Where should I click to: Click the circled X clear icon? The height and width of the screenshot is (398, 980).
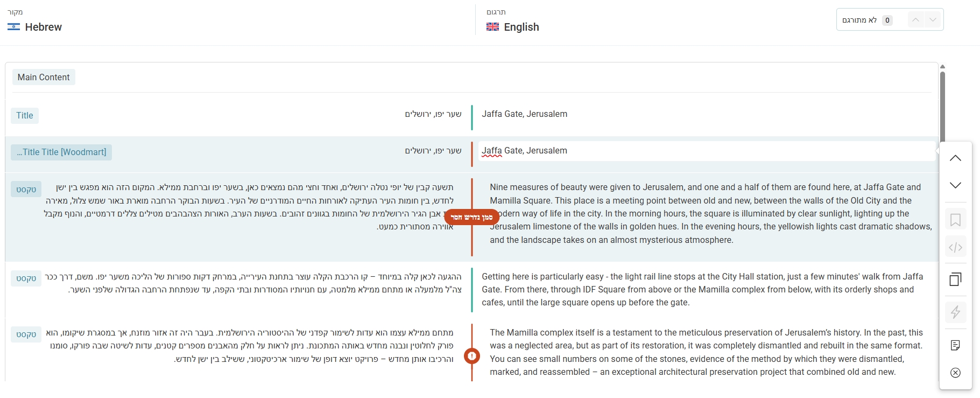tap(955, 373)
